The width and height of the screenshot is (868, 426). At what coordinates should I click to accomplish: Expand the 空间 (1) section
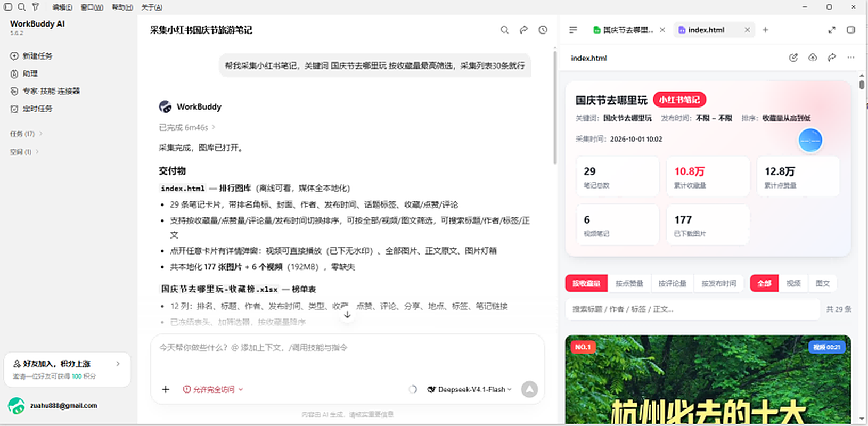24,152
